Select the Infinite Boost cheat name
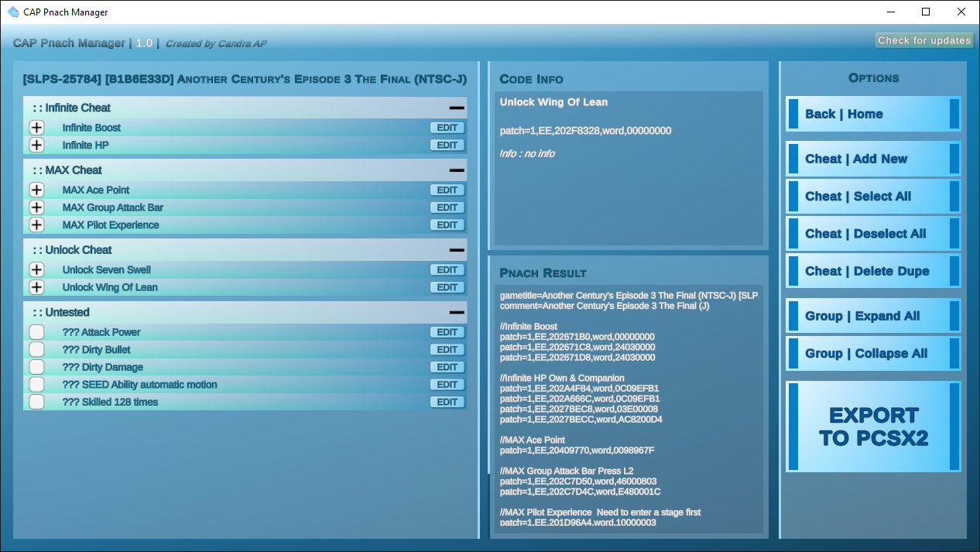 coord(91,128)
